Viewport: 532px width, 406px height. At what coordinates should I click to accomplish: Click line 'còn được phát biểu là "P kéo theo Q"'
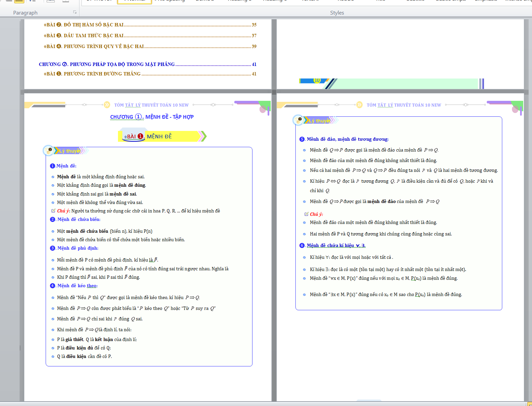click(136, 308)
